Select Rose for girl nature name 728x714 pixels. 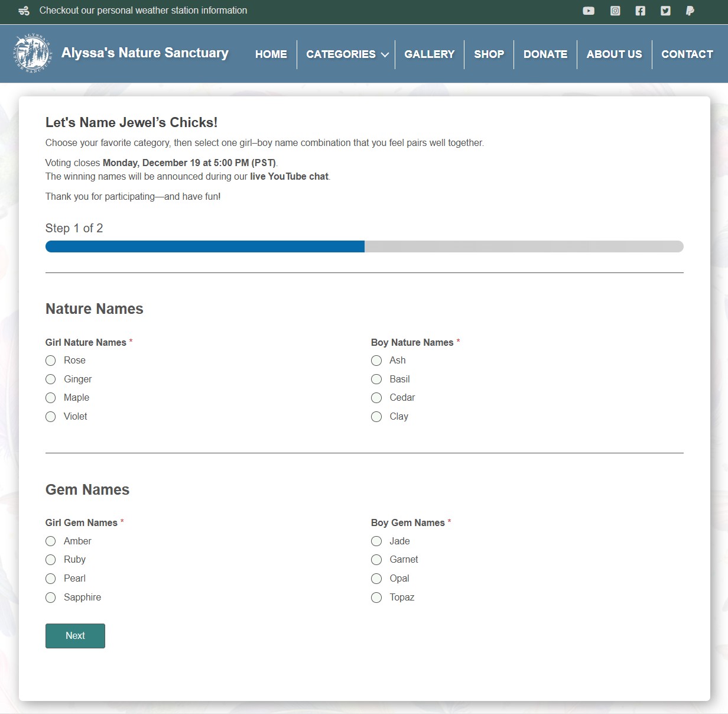coord(51,361)
